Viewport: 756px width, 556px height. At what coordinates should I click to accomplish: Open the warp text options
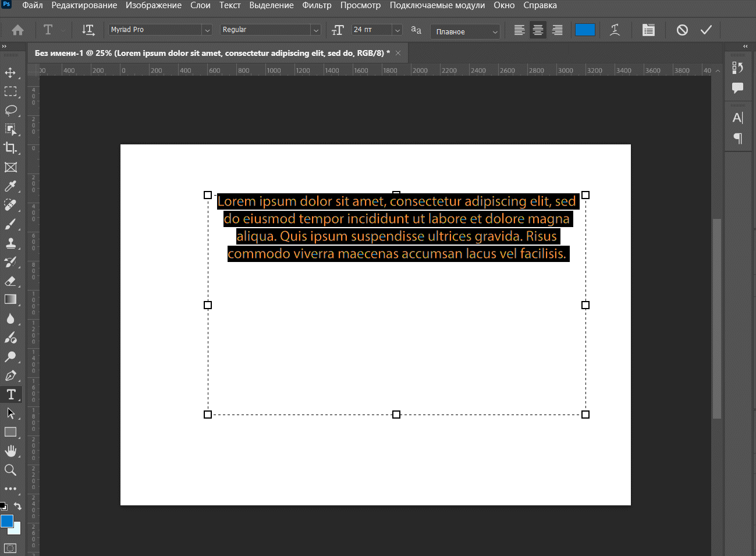tap(615, 30)
